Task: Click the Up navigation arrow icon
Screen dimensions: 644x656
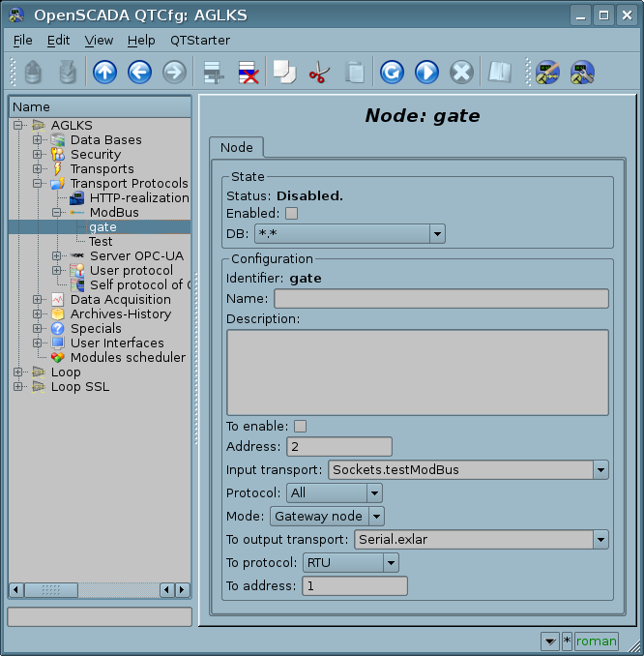Action: [104, 73]
